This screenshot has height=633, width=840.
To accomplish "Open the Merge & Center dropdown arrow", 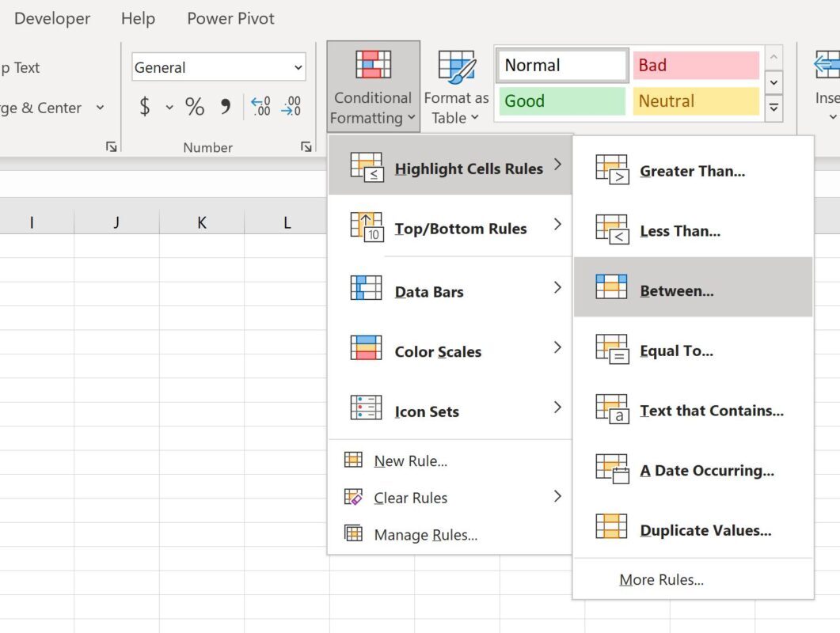I will click(x=98, y=108).
